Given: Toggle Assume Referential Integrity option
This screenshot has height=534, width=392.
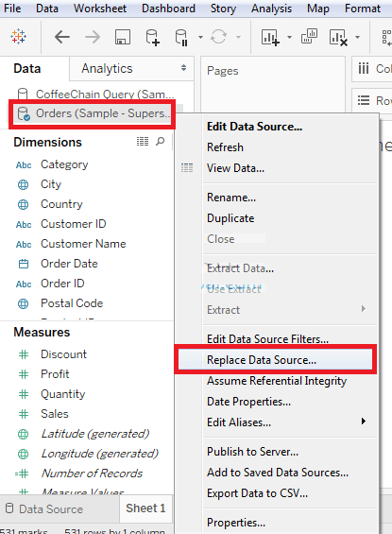Looking at the screenshot, I should click(277, 381).
